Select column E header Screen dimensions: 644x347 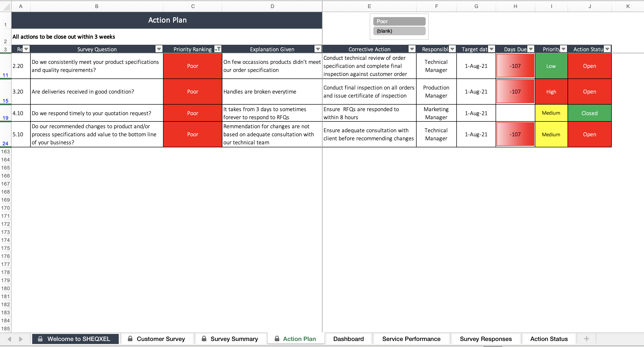click(x=369, y=6)
